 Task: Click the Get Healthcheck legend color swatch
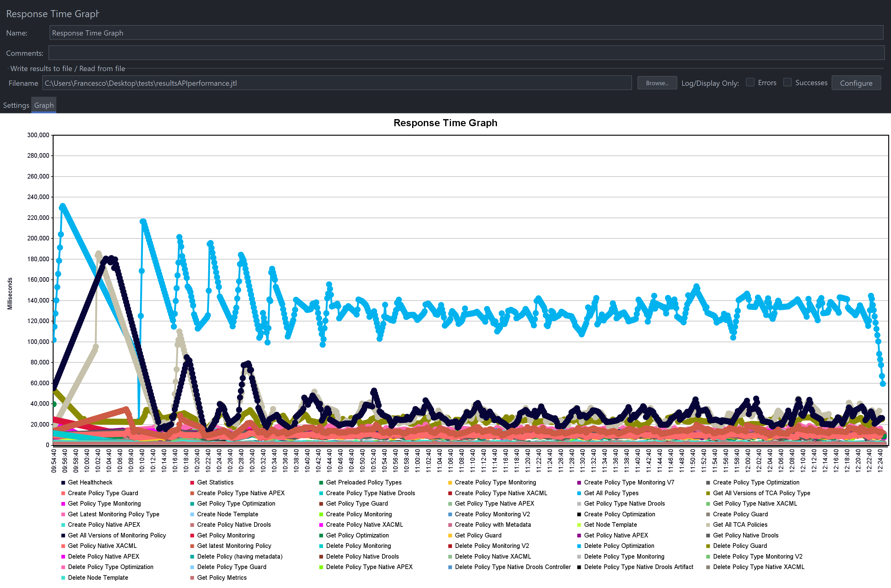(63, 483)
